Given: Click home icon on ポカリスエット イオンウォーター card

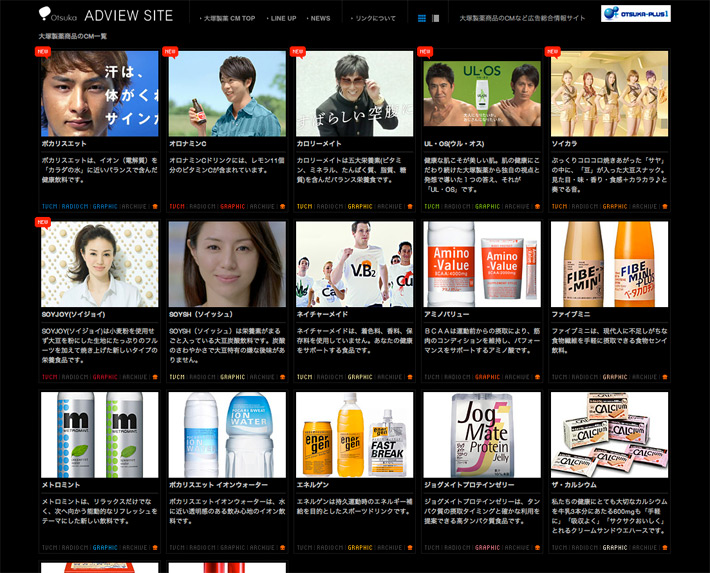Looking at the screenshot, I should point(283,548).
